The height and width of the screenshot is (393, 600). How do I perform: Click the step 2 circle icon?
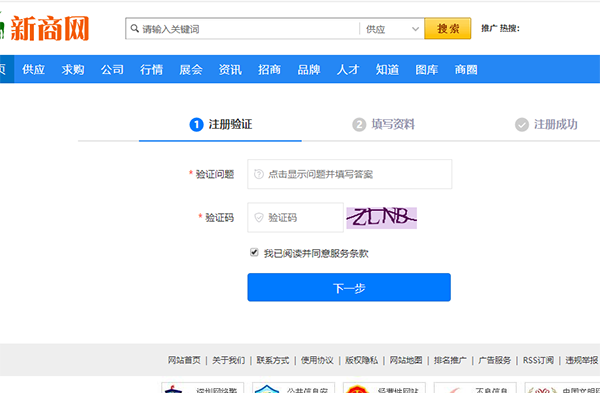point(359,124)
